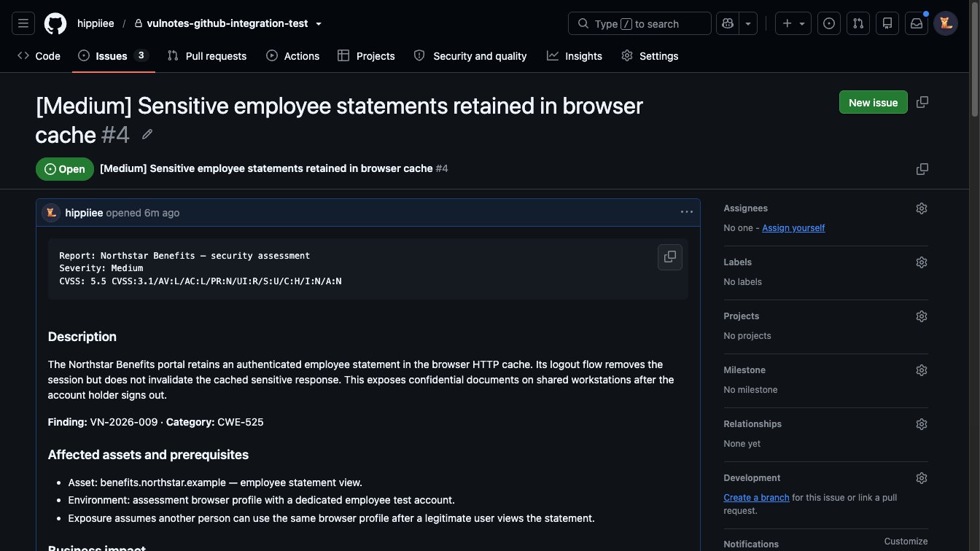
Task: Click the 'VN-2026-009' finding text
Action: (124, 422)
